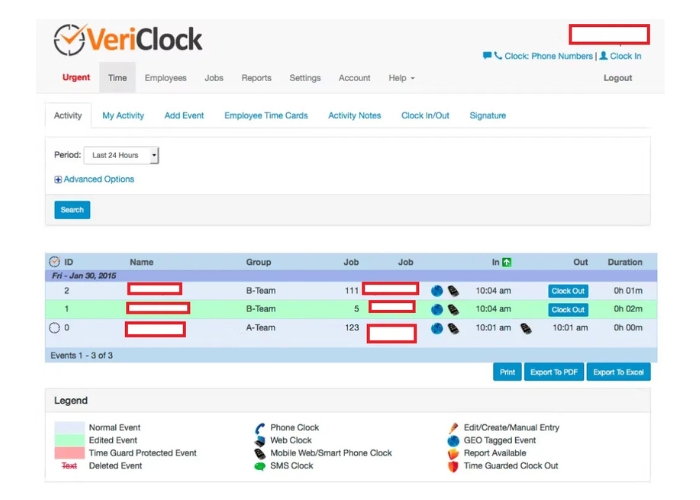
Task: Click mobile phone clock icon in row 1
Action: point(453,309)
